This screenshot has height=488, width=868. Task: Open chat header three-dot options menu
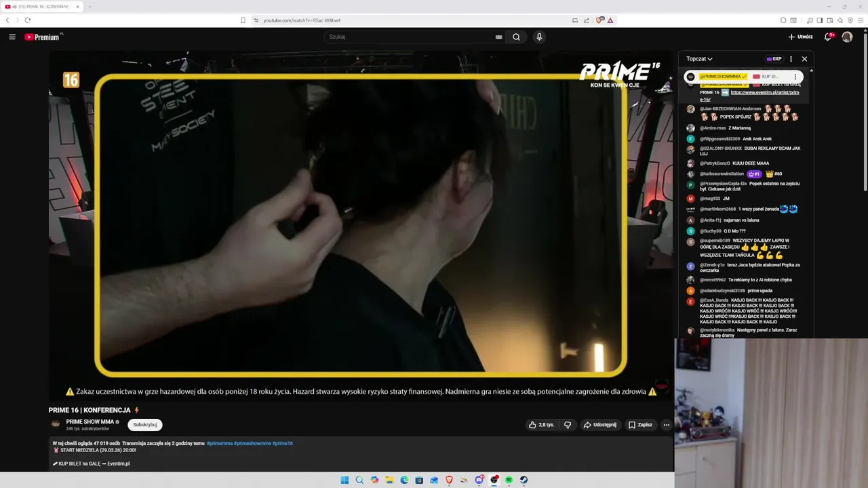pos(791,59)
